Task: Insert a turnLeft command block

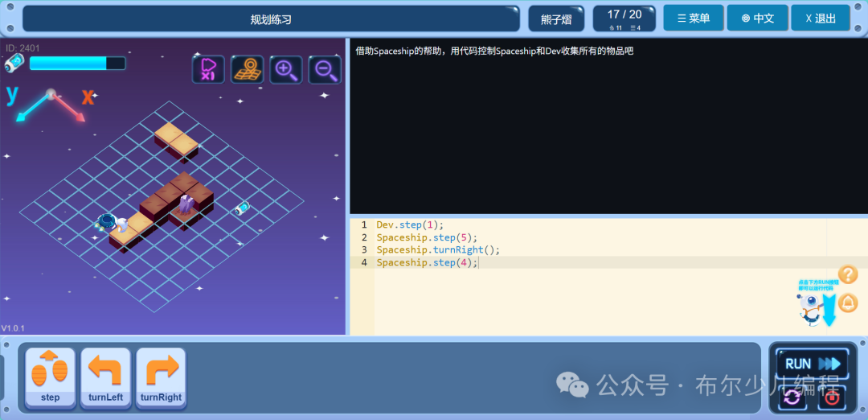Action: (x=105, y=378)
